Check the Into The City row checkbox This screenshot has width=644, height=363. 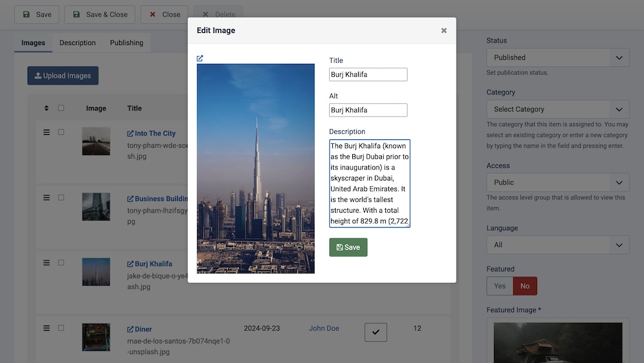point(61,132)
